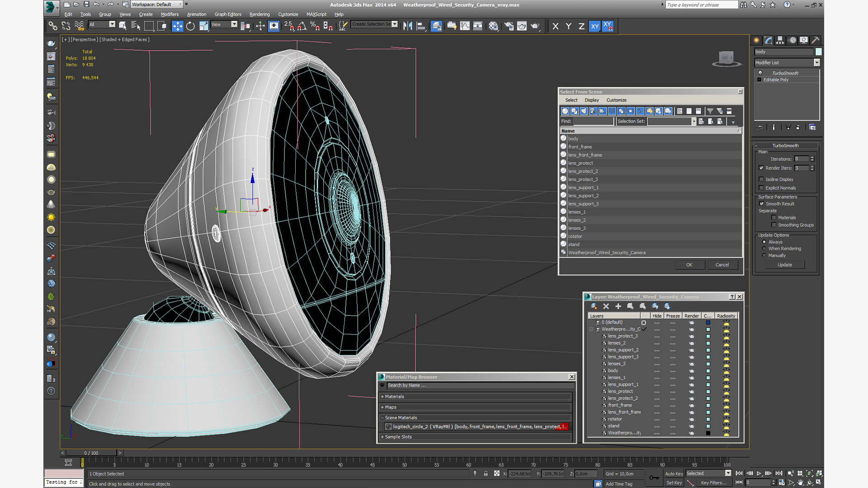Click Go to End playback icon
This screenshot has width=868, height=488.
click(778, 473)
